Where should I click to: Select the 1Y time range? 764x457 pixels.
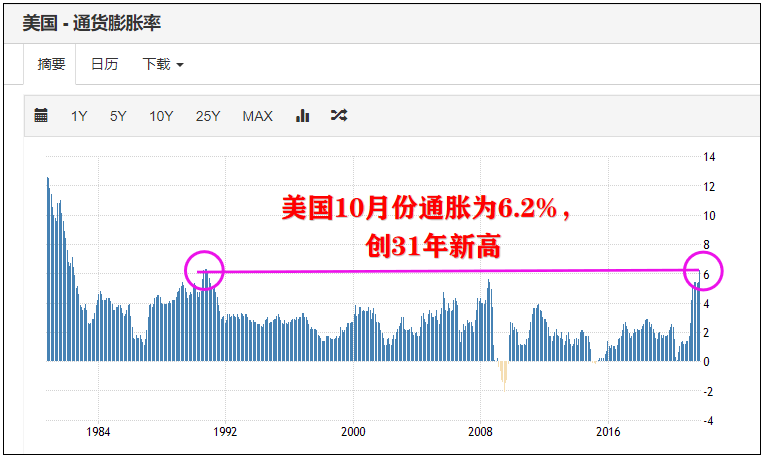coord(79,116)
